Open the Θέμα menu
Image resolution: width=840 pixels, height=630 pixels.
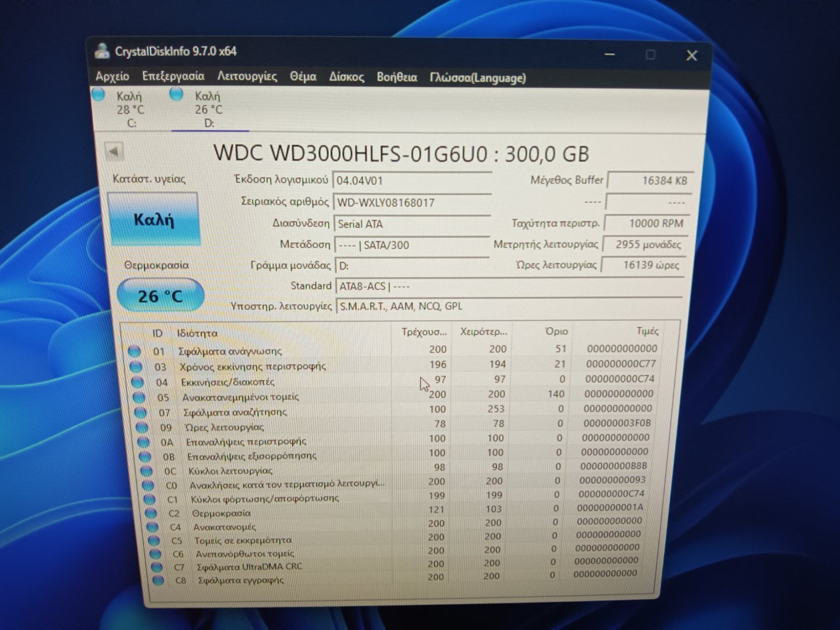(x=303, y=76)
